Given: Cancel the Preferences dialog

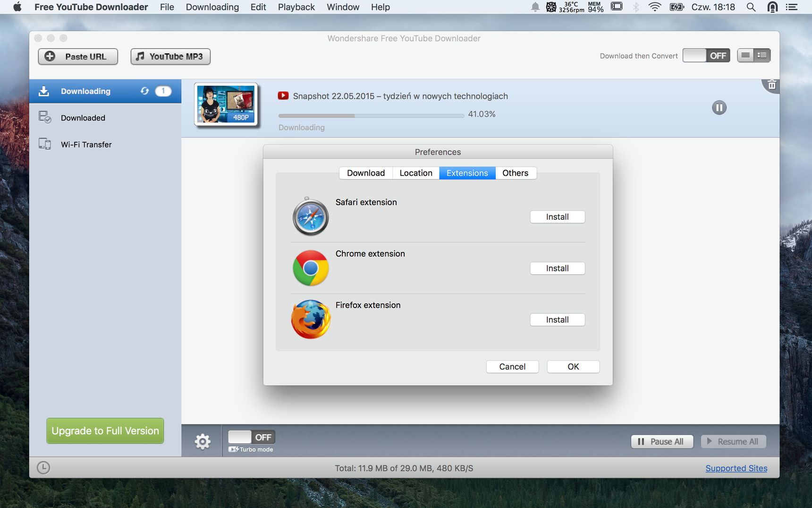Looking at the screenshot, I should coord(512,367).
